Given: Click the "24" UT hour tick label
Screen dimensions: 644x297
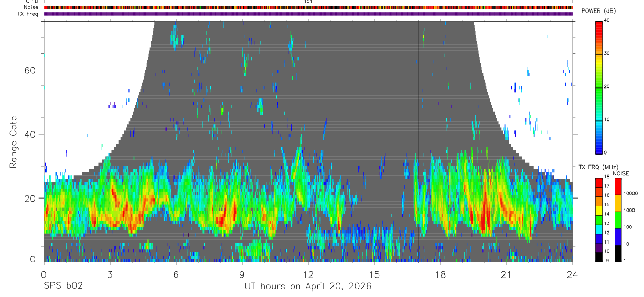Looking at the screenshot, I should tap(572, 274).
